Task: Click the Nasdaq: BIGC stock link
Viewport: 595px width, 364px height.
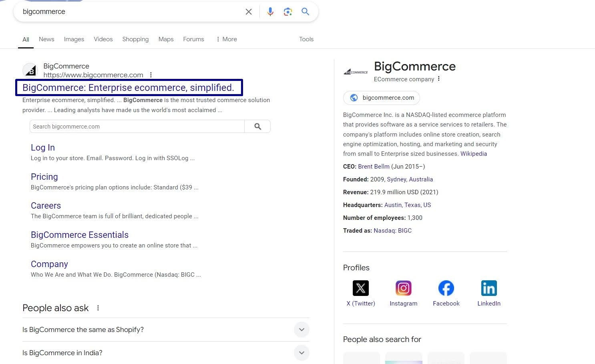Action: (x=392, y=231)
